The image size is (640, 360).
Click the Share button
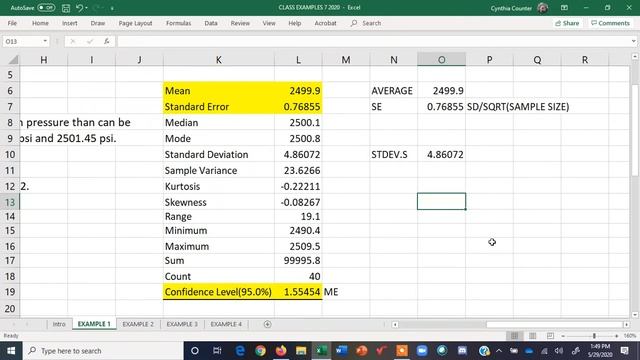pos(567,23)
